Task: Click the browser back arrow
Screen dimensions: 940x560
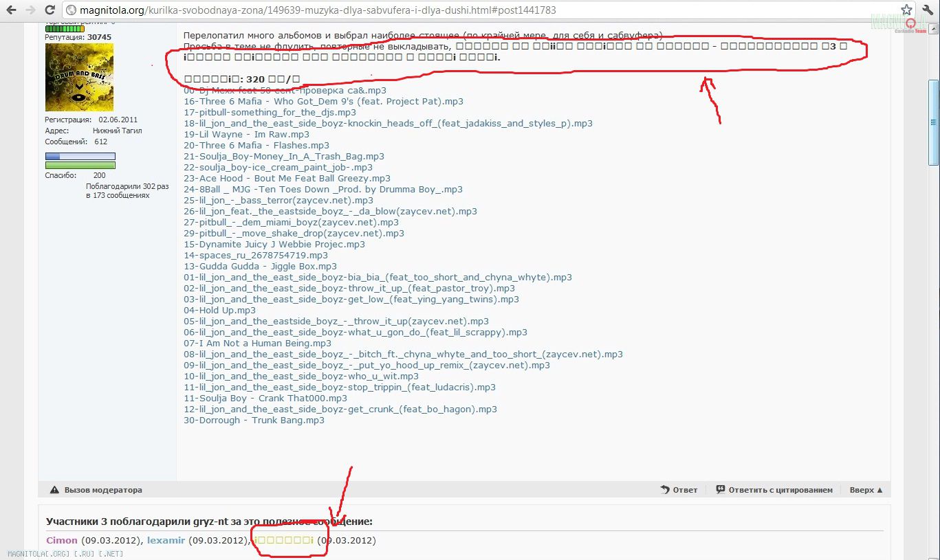Action: point(11,10)
